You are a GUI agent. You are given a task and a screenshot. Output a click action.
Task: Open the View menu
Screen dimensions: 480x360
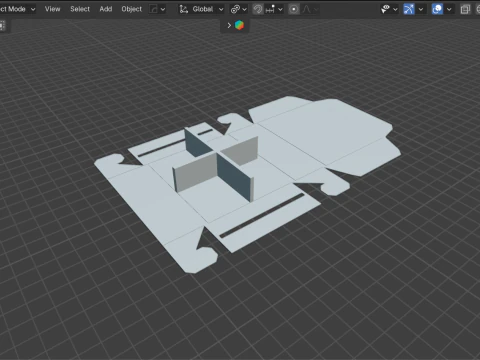coord(52,9)
